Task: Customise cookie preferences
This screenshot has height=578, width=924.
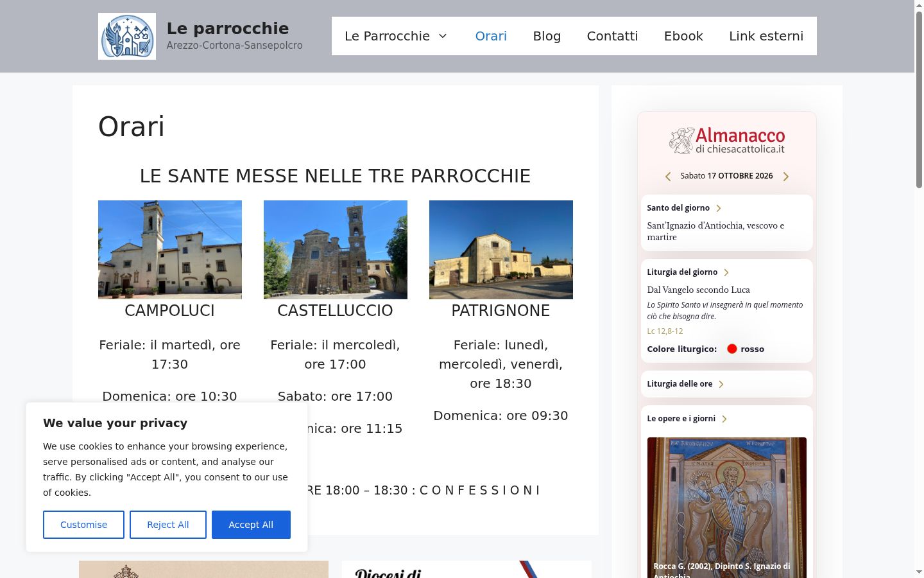Action: point(83,525)
